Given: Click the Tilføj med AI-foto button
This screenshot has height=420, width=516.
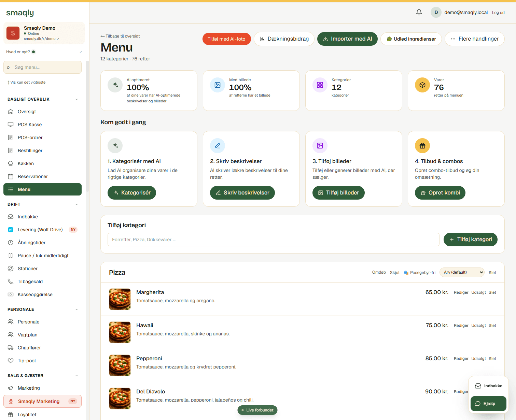Looking at the screenshot, I should (226, 39).
